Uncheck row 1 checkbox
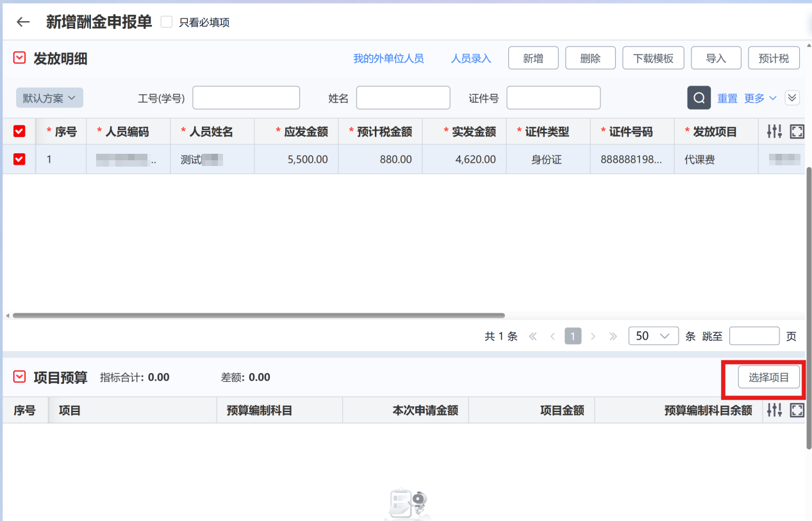 19,160
